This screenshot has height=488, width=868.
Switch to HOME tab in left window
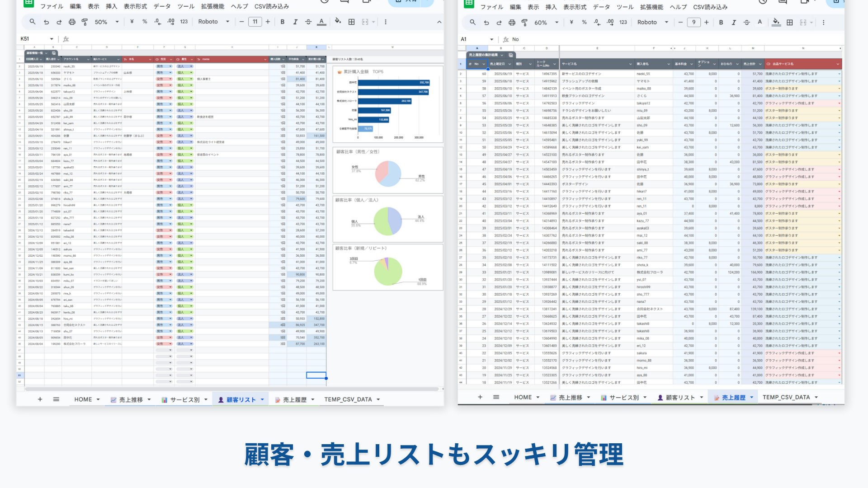(x=83, y=399)
